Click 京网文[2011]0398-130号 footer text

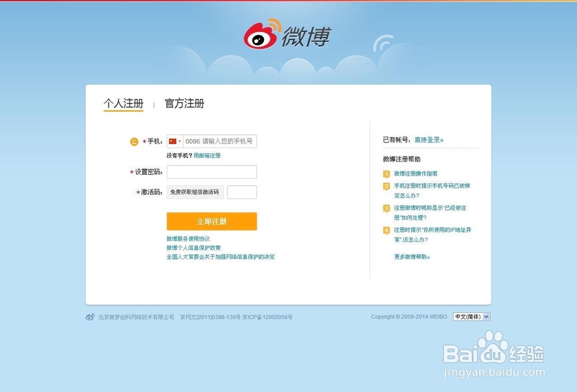210,317
